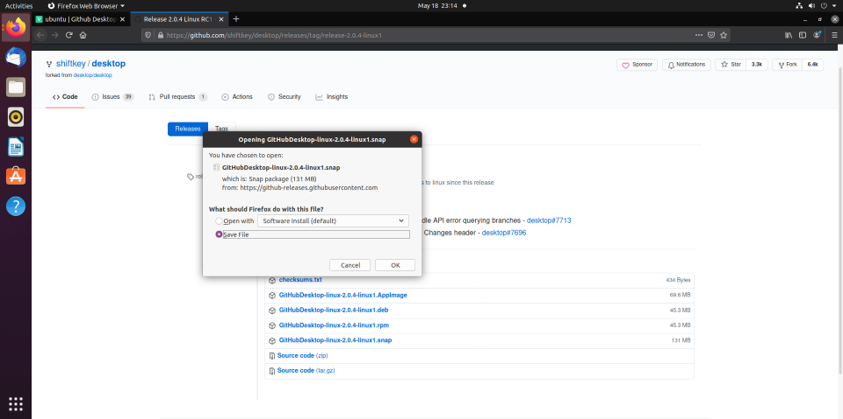This screenshot has width=843, height=419.
Task: Open Ubuntu Software store icon
Action: pos(15,177)
